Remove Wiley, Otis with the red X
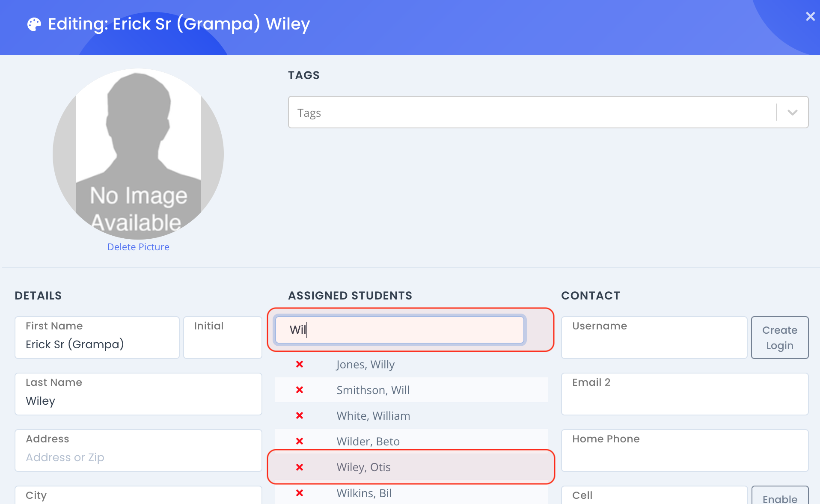Image resolution: width=820 pixels, height=504 pixels. coord(300,467)
